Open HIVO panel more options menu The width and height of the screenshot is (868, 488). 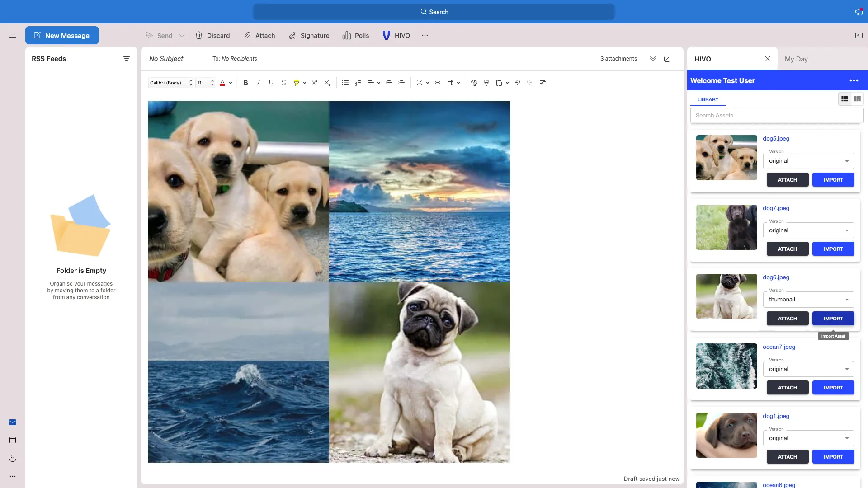(854, 80)
